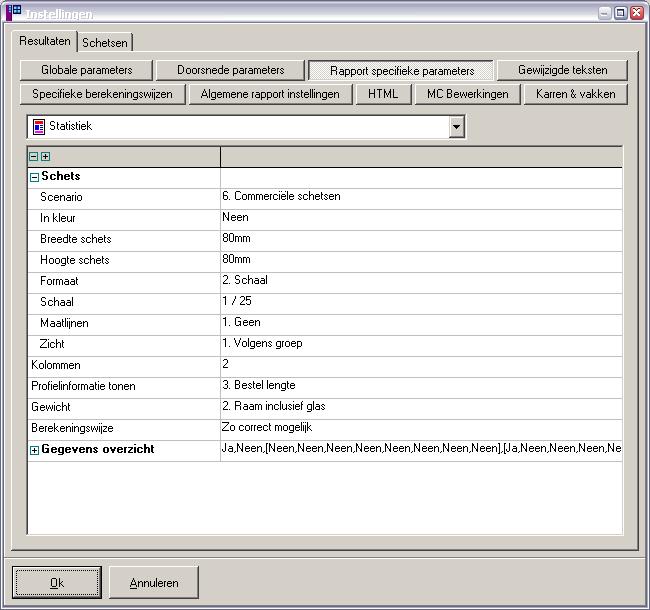Click the scale value '1 / 25'
650x610 pixels.
tap(237, 301)
